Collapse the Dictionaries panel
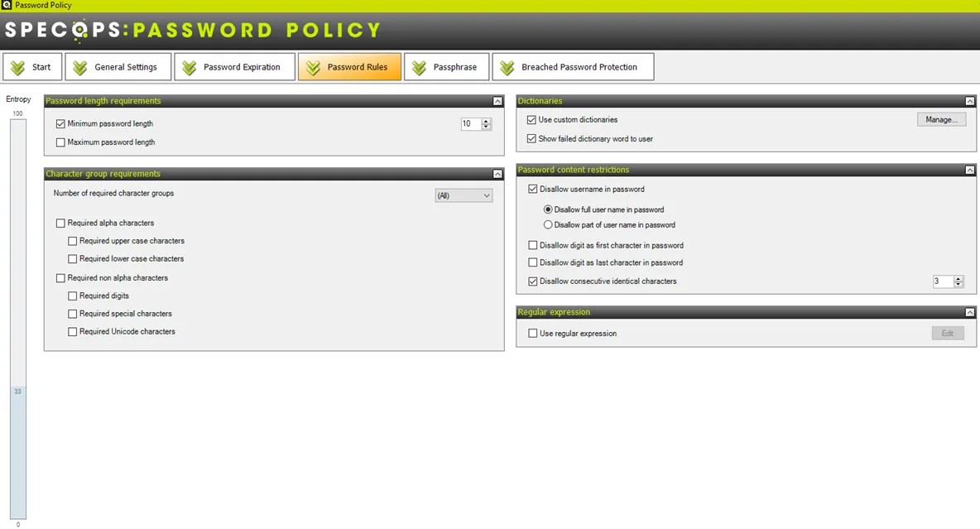Screen dimensions: 980x529 point(969,101)
